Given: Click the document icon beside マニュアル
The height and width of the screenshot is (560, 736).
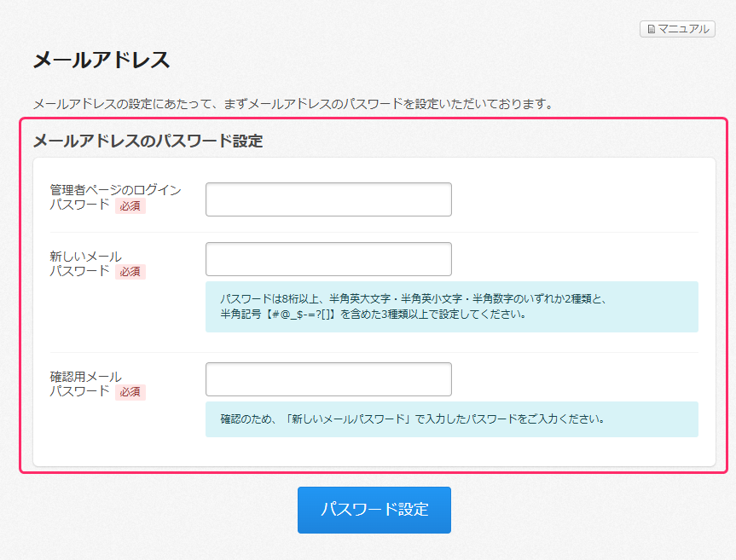Looking at the screenshot, I should [x=652, y=29].
